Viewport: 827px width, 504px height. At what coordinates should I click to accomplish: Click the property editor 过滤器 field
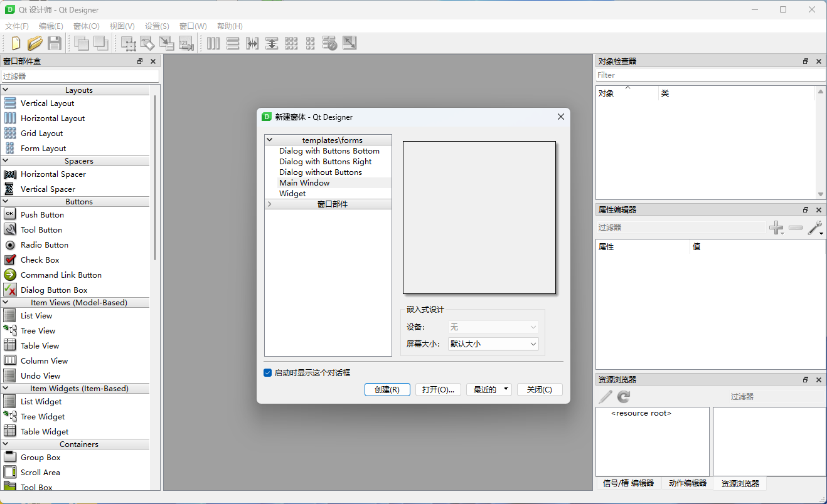681,228
